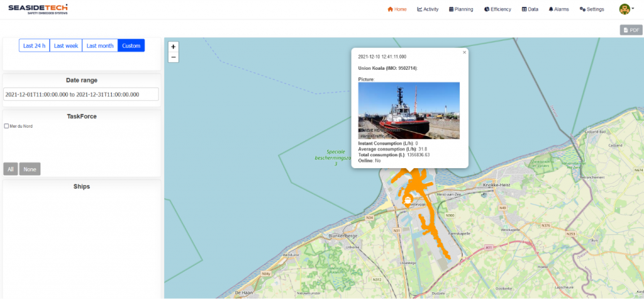Select the Last 24 h range
This screenshot has width=644, height=299.
(x=34, y=45)
